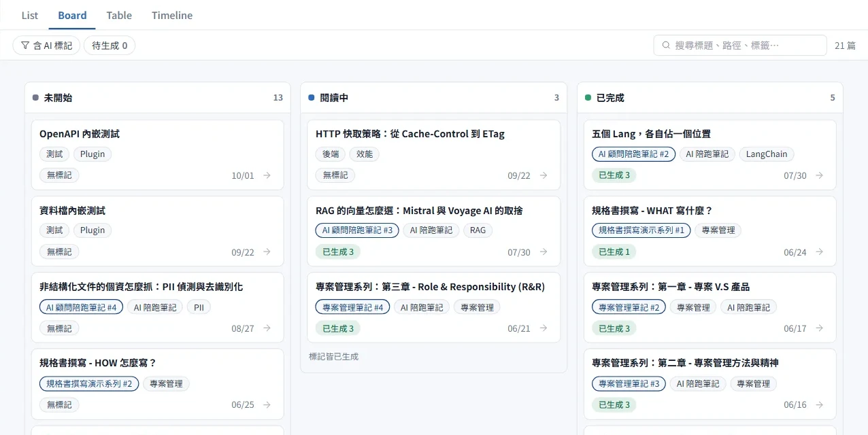Toggle the 含 AI 標記 filter

46,46
